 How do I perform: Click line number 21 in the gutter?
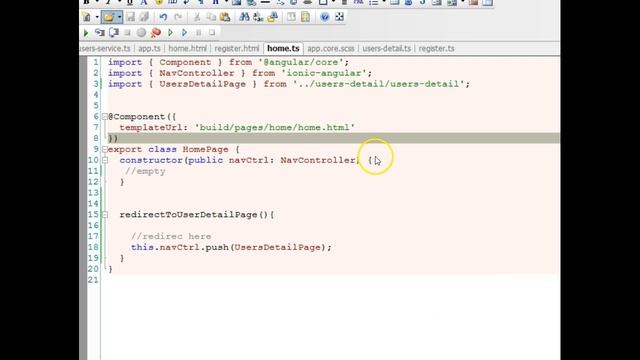point(93,280)
